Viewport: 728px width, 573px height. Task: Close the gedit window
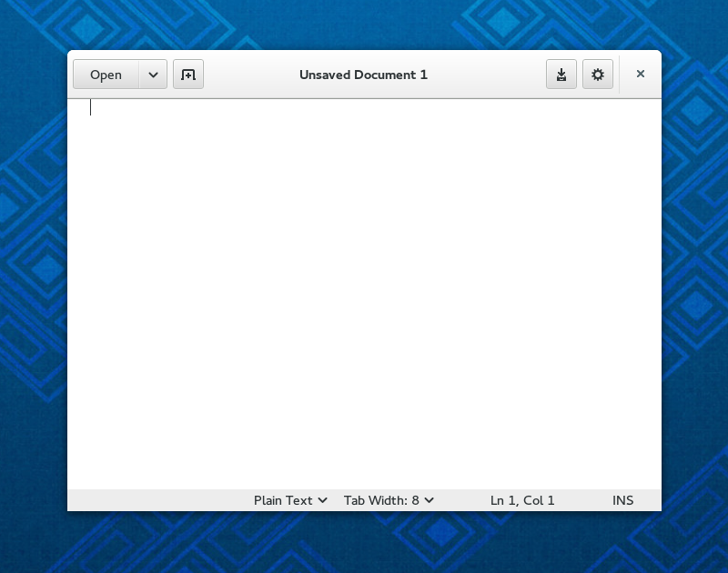(641, 74)
